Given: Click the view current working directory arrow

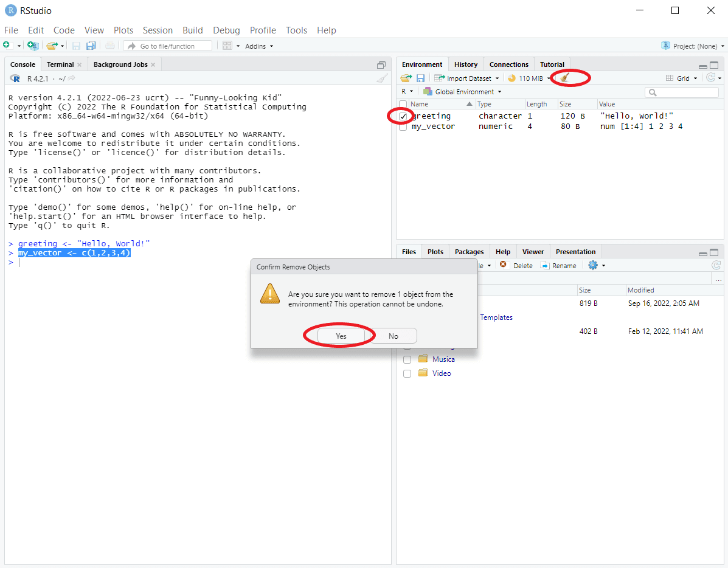Looking at the screenshot, I should click(x=72, y=78).
